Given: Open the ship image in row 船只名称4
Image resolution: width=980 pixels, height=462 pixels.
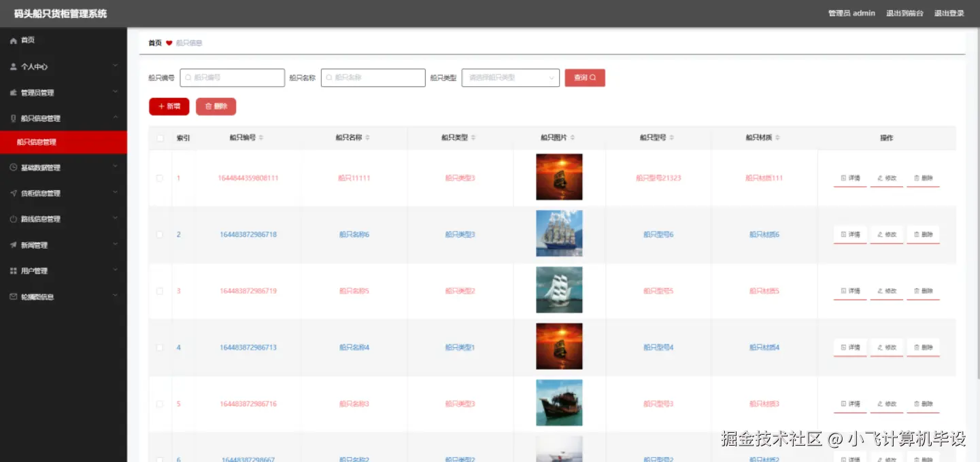Looking at the screenshot, I should [x=559, y=346].
